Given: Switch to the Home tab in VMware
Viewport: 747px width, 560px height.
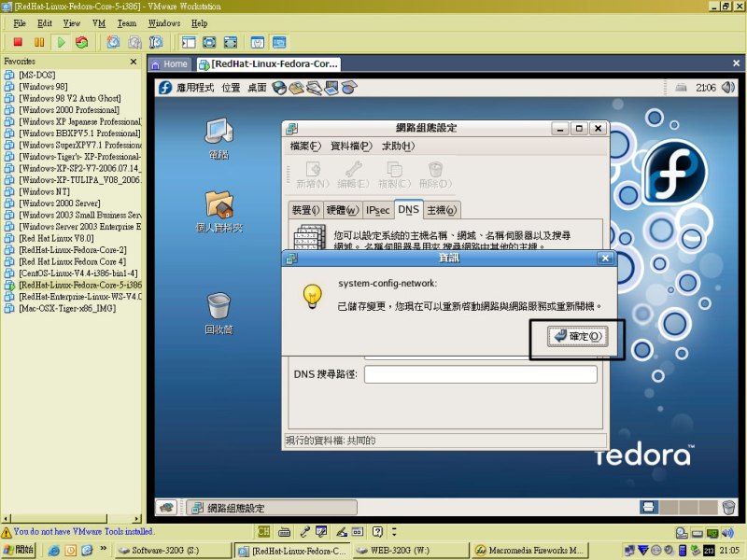Looking at the screenshot, I should coord(170,64).
